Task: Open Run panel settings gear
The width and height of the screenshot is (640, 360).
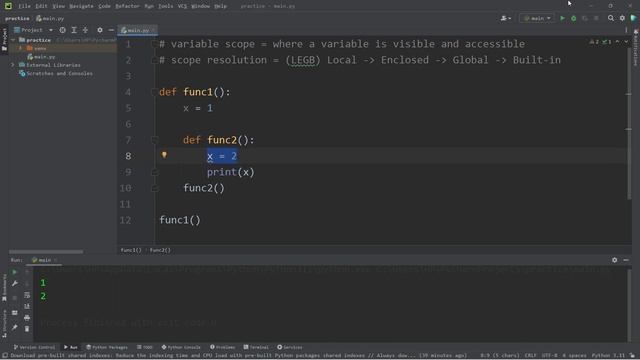Action: 615,260
